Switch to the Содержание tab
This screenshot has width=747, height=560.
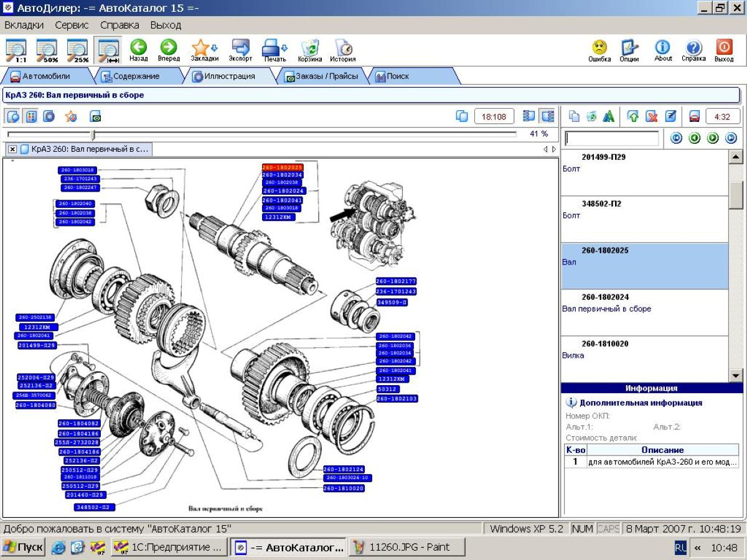136,77
